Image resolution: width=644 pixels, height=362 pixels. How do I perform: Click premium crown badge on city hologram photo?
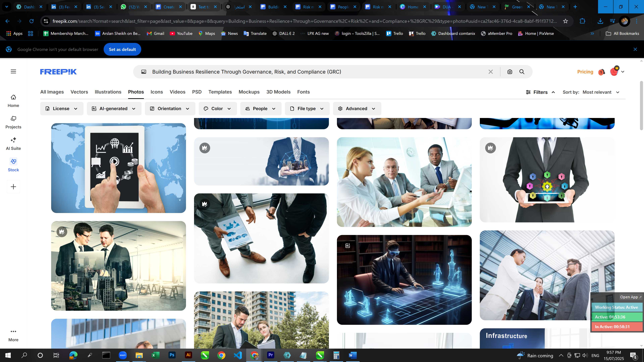tap(205, 148)
